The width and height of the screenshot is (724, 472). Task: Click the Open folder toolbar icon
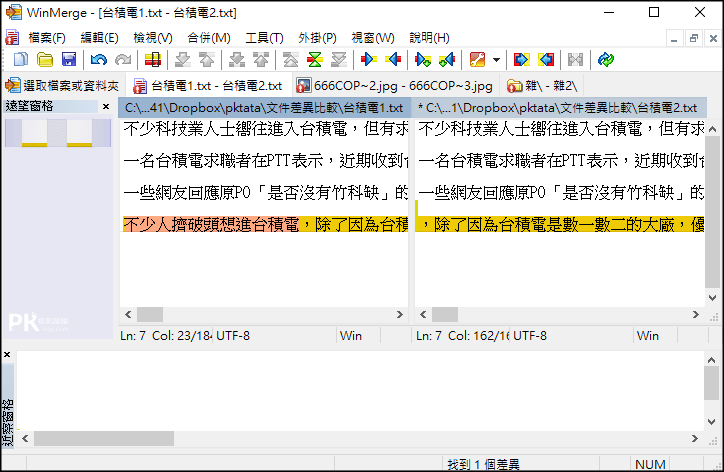tap(45, 60)
